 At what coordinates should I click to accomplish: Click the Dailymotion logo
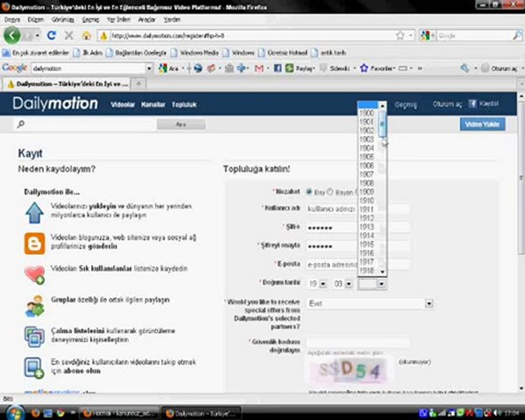click(55, 104)
